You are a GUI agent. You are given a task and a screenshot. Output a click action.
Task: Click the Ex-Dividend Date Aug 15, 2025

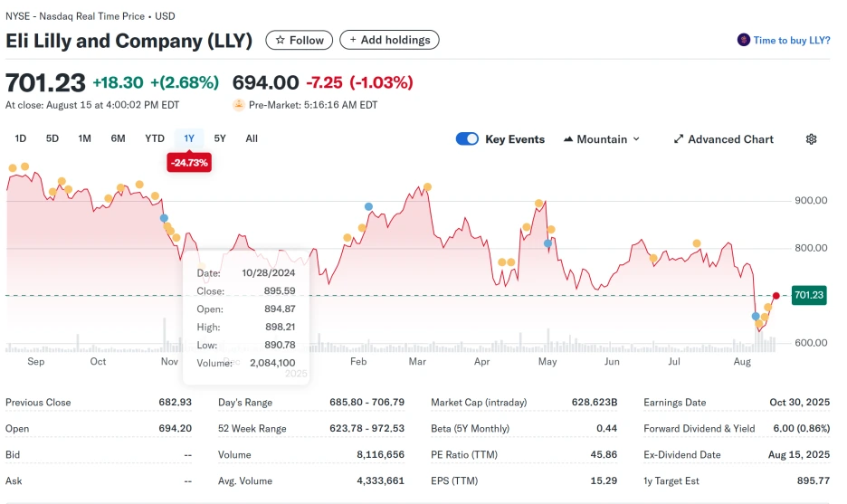tap(799, 455)
